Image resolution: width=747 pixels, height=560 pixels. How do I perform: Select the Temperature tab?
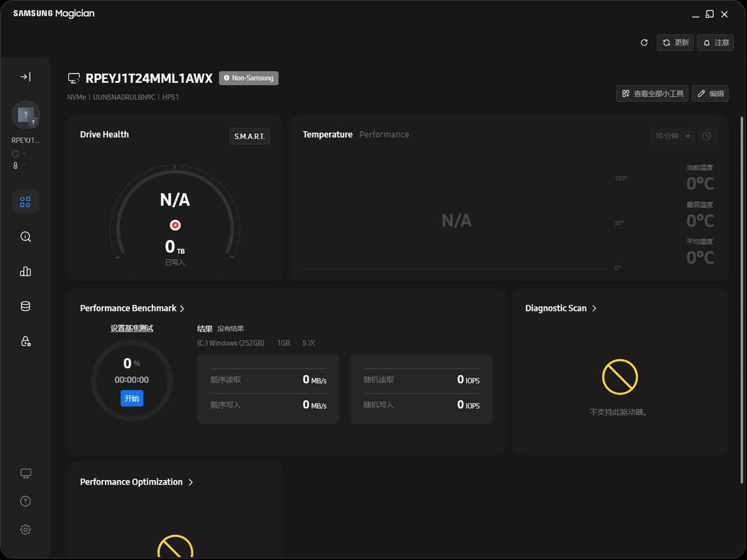pyautogui.click(x=327, y=135)
